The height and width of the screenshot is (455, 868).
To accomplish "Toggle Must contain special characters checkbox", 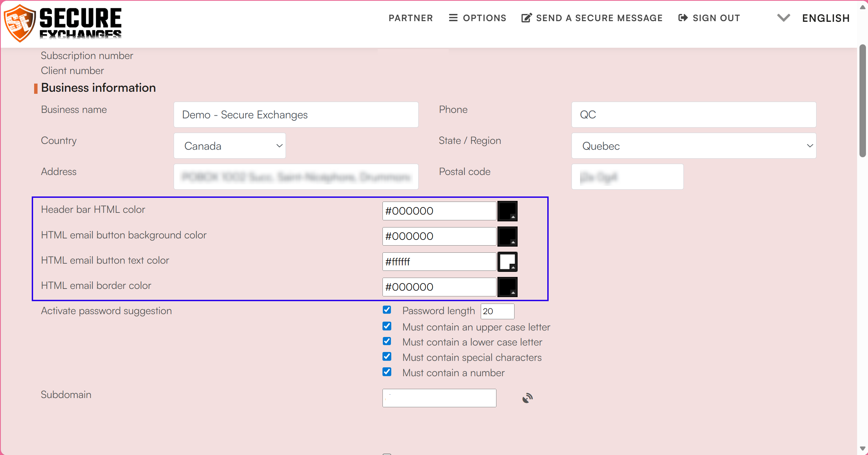I will pos(387,357).
